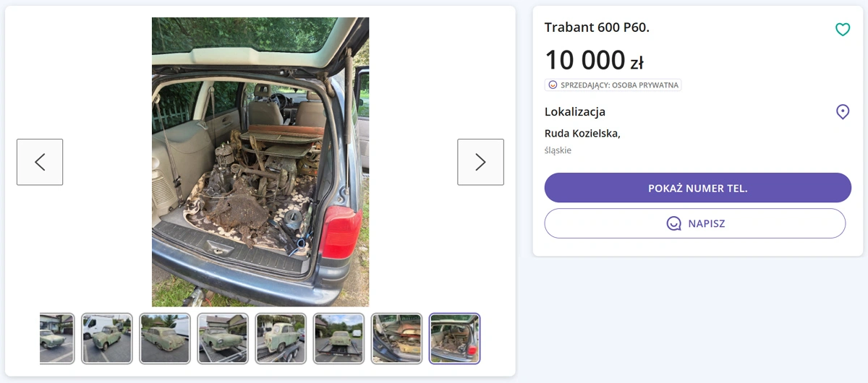This screenshot has width=868, height=383.
Task: Open fifth thumbnail of Trabant on trailer
Action: tap(281, 338)
